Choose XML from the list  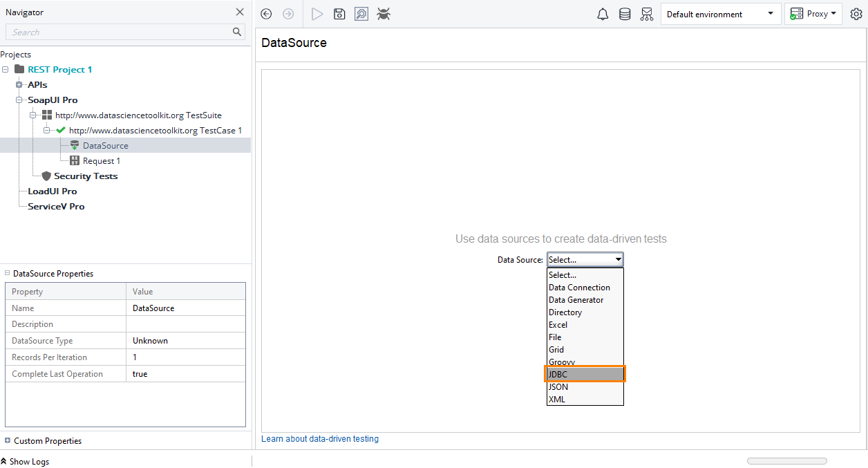(585, 400)
